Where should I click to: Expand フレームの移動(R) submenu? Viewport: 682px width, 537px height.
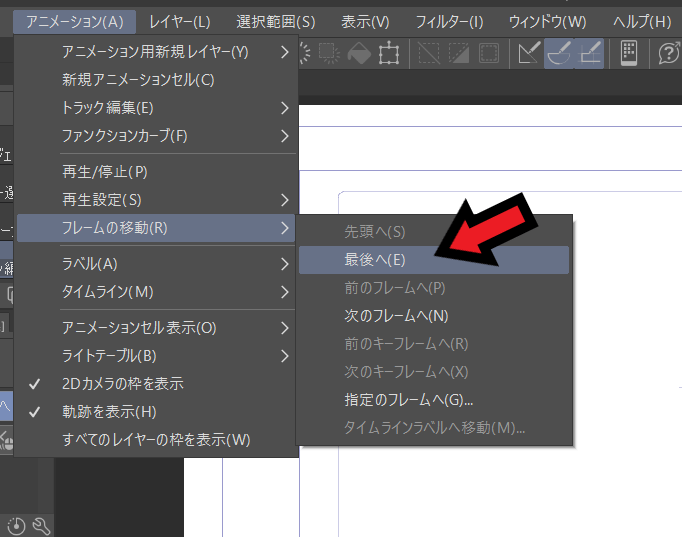pyautogui.click(x=156, y=228)
